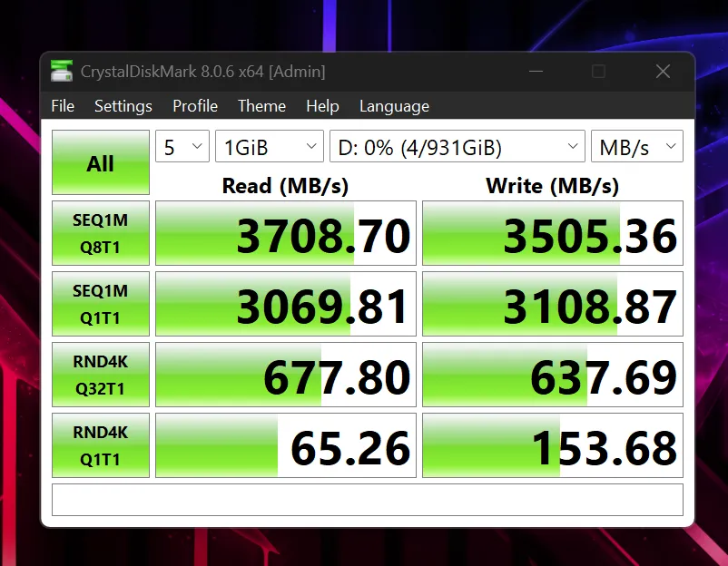Image resolution: width=728 pixels, height=566 pixels.
Task: Change the MB/s unit dropdown
Action: click(x=636, y=147)
